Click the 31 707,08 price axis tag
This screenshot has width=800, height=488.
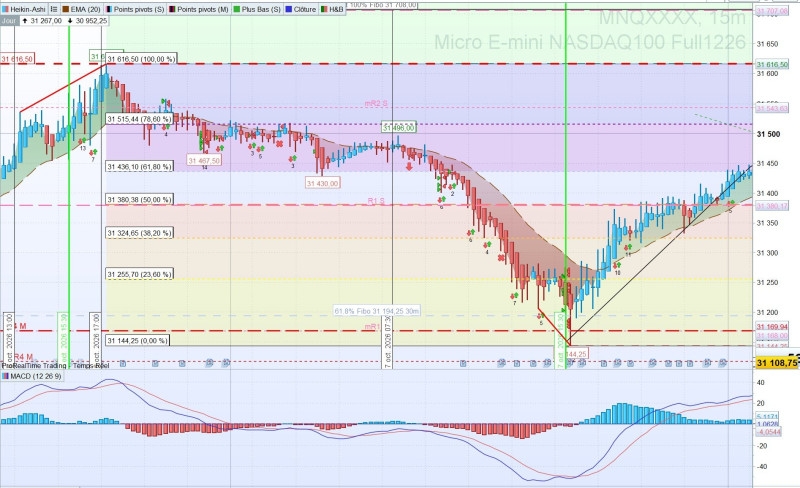[x=772, y=11]
